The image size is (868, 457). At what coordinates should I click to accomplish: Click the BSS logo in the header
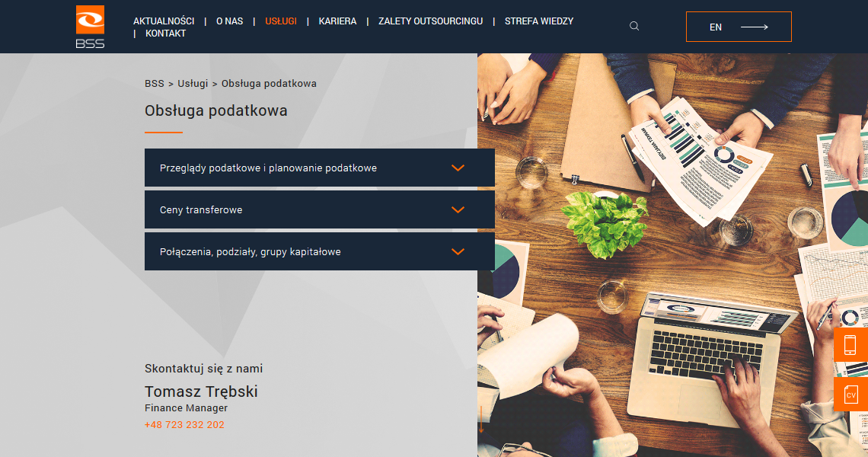pyautogui.click(x=91, y=27)
